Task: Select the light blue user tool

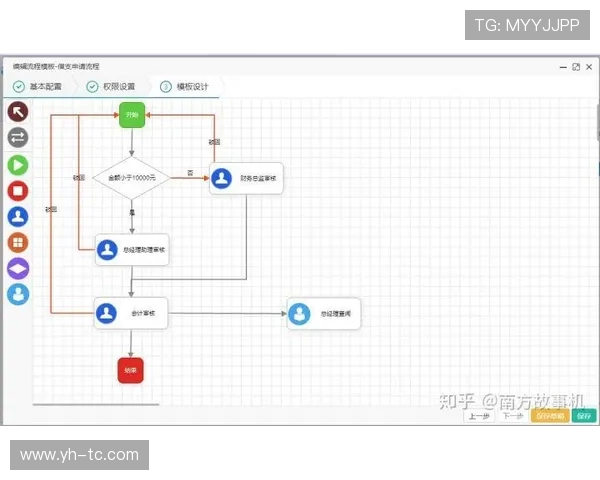Action: tap(18, 294)
